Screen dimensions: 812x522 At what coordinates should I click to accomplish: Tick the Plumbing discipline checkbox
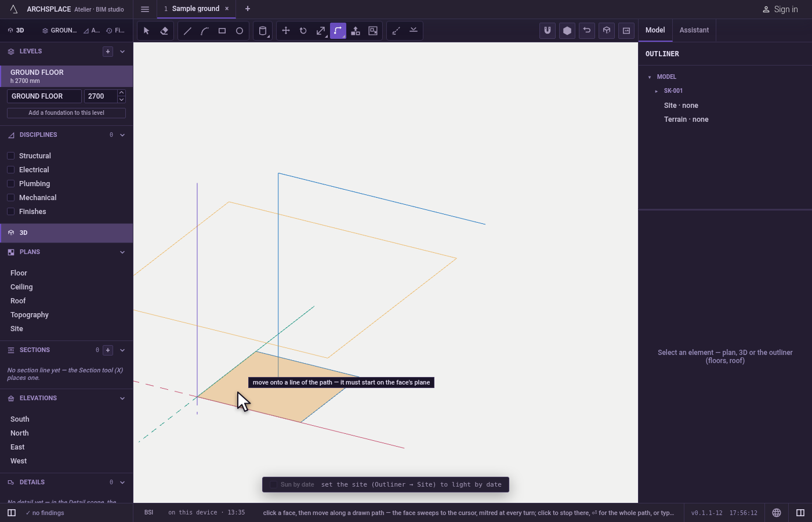coord(10,183)
